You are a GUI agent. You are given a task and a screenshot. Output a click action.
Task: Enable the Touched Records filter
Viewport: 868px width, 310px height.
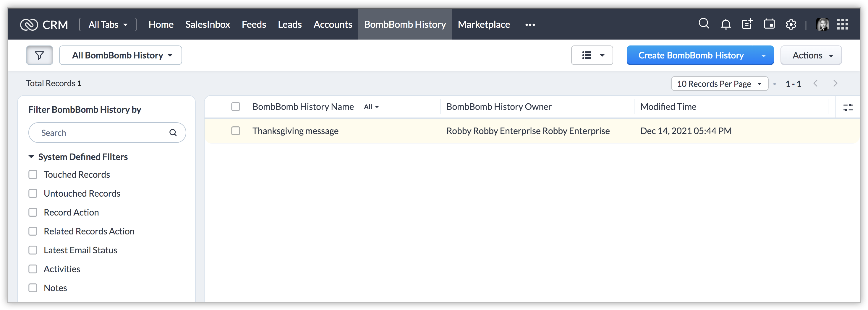pos(33,175)
